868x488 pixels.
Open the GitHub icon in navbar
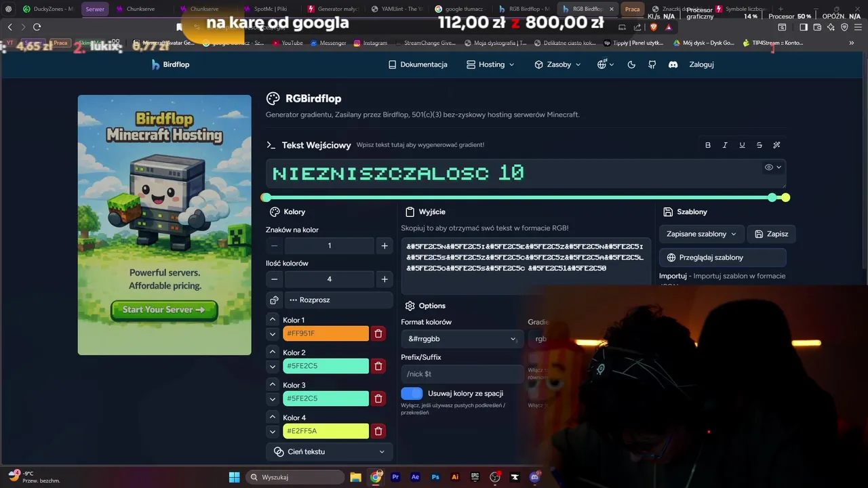click(652, 64)
